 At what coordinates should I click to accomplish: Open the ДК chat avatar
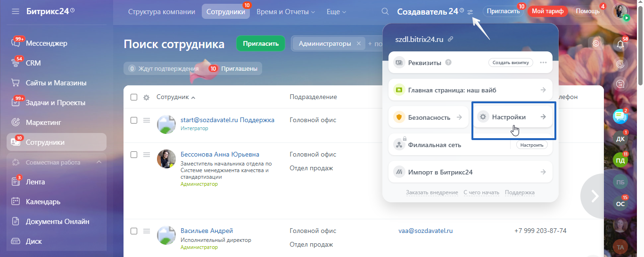click(x=620, y=139)
